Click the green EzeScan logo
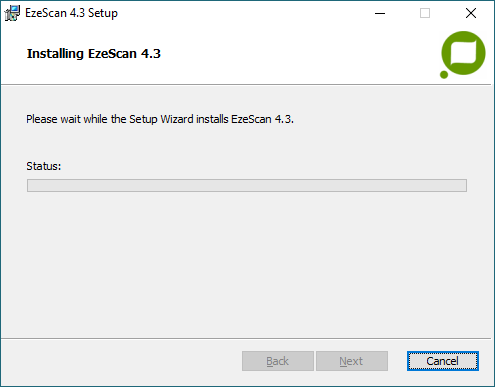Screen dimensions: 495x387 [463, 53]
